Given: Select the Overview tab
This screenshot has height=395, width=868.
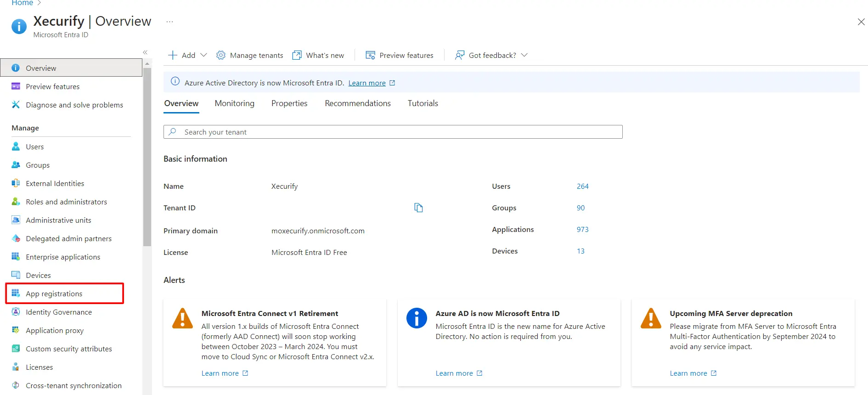Looking at the screenshot, I should coord(181,103).
